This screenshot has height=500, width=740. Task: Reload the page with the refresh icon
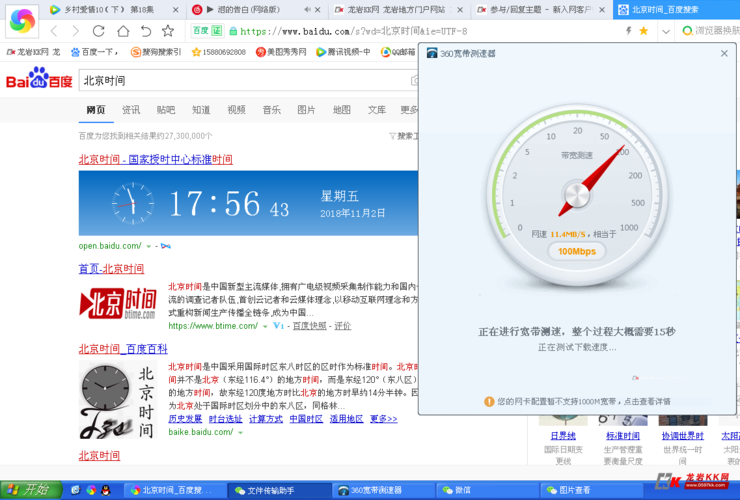pos(98,31)
